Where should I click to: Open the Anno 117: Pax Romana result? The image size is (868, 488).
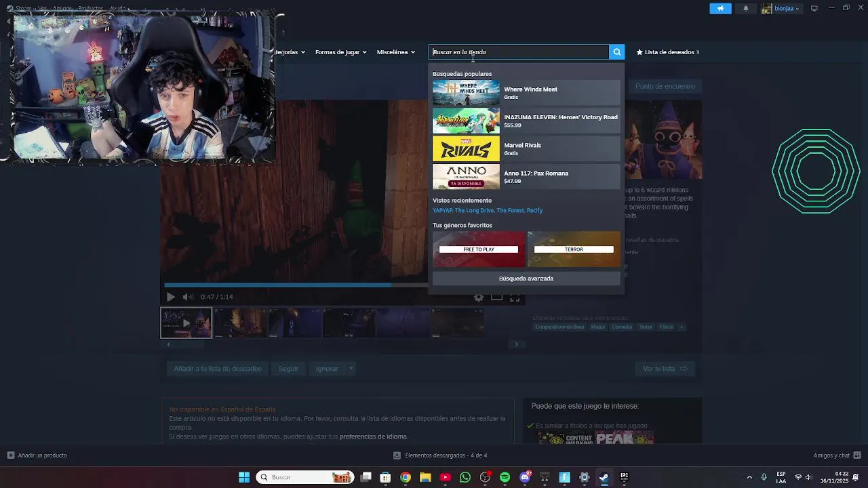[526, 177]
